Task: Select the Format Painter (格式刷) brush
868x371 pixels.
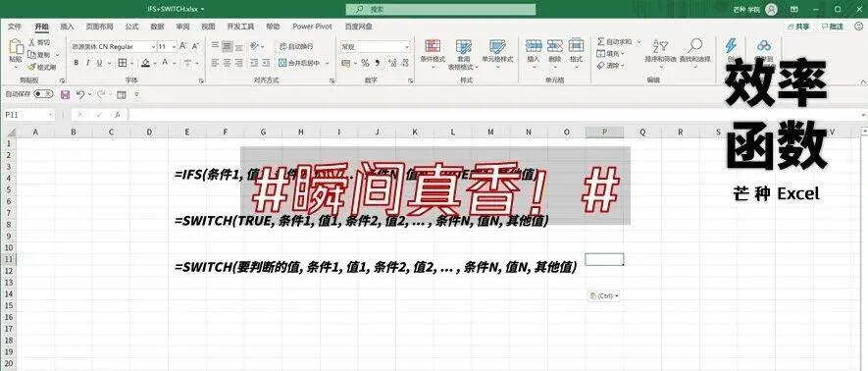Action: tap(41, 67)
